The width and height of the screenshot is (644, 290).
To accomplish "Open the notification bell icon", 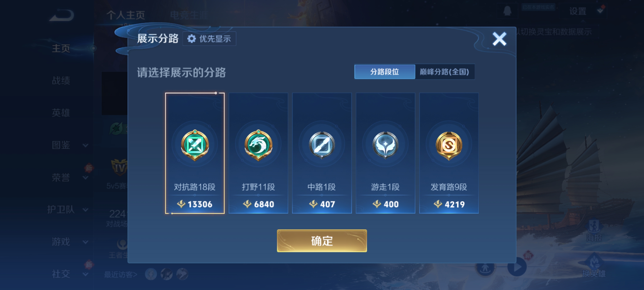I will tap(507, 11).
